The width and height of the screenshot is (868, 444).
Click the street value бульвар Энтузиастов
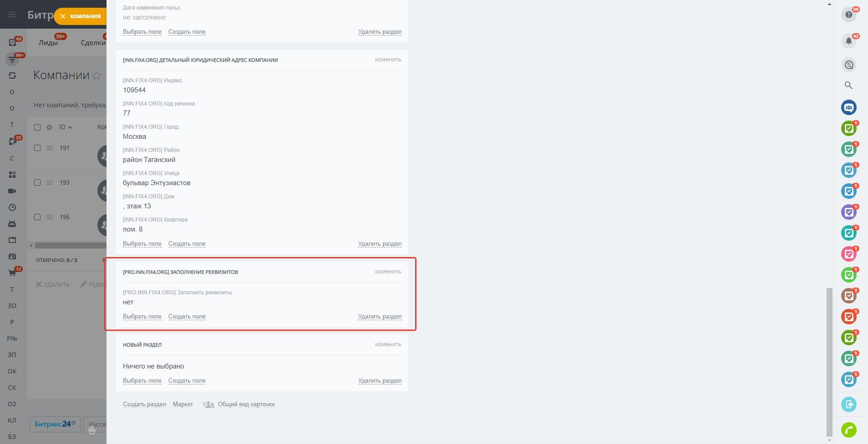pyautogui.click(x=157, y=183)
